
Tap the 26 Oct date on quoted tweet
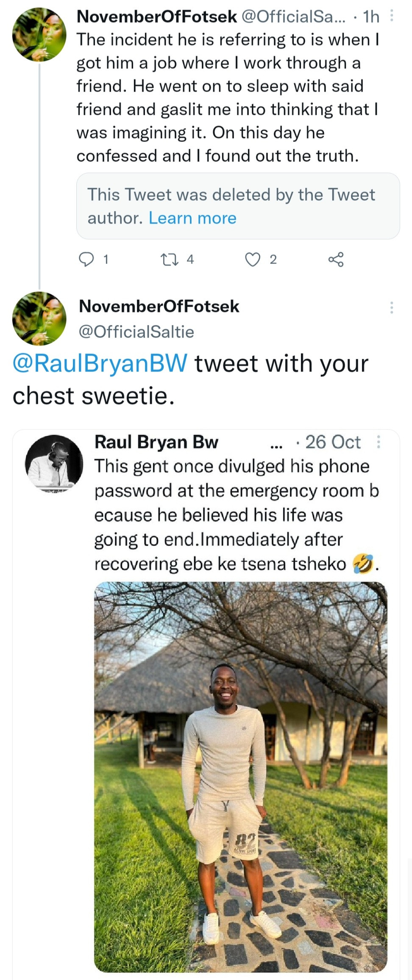pyautogui.click(x=333, y=442)
